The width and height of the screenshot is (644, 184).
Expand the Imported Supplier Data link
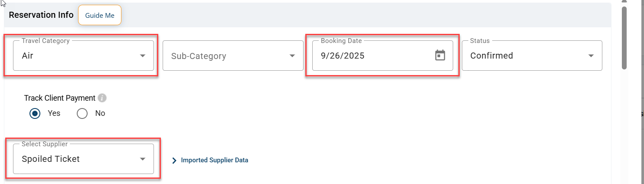[x=215, y=160]
